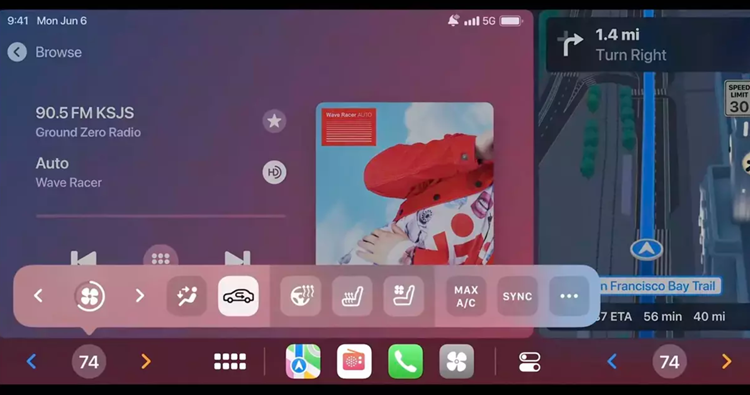
Task: Open Radio app in dock
Action: [x=354, y=362]
